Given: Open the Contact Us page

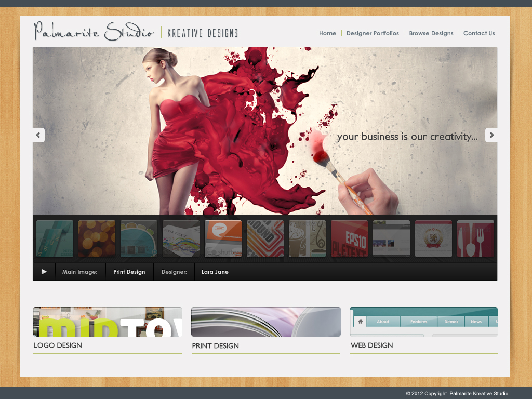Looking at the screenshot, I should click(x=479, y=33).
